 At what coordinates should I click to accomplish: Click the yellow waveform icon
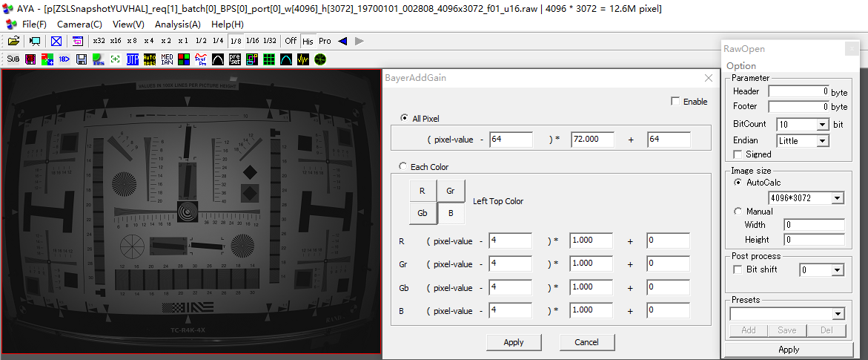point(303,59)
